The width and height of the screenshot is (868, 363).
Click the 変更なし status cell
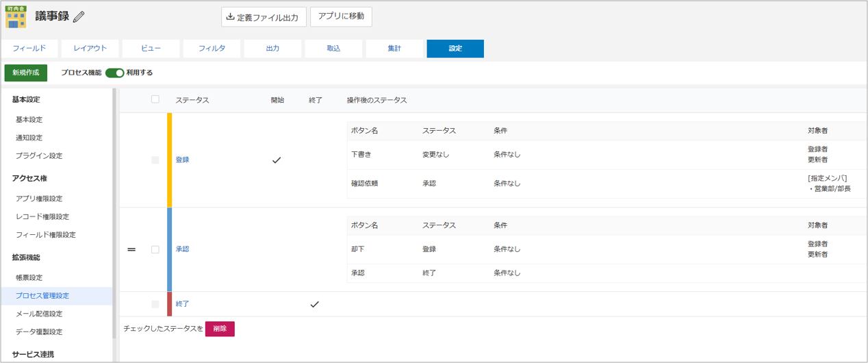point(436,155)
